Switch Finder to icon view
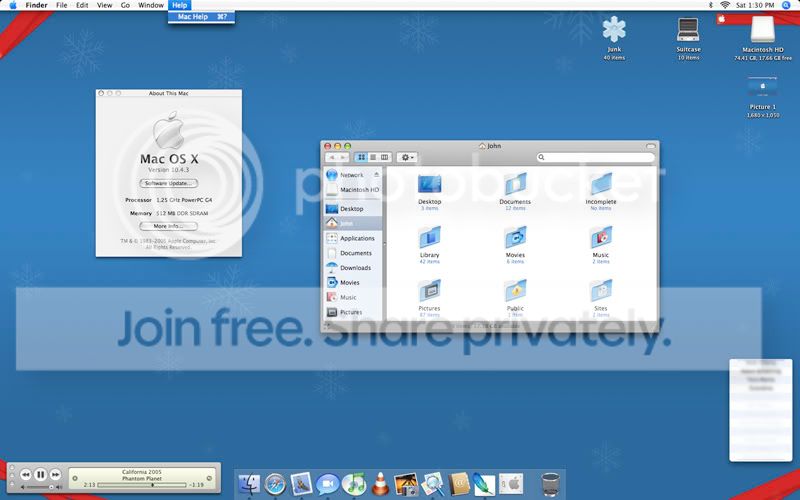 [x=361, y=157]
